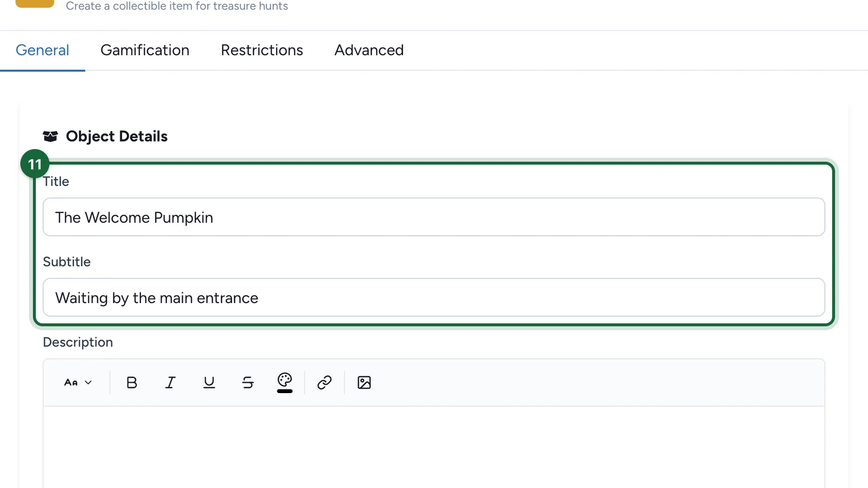Screen dimensions: 868x488
Task: Click the orange item icon at top
Action: point(35,3)
